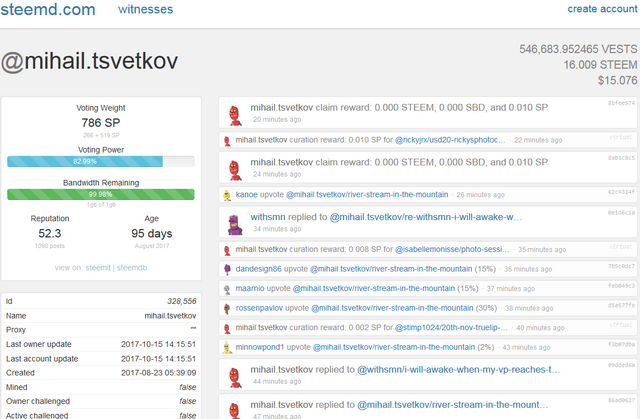Screen dimensions: 640x419
Task: Open withsmn profile link
Action: pyautogui.click(x=268, y=217)
